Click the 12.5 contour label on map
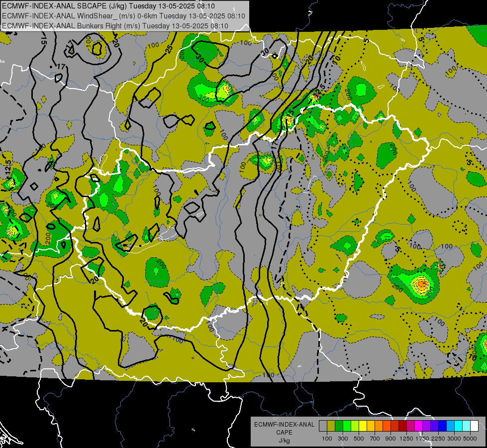 (7, 167)
